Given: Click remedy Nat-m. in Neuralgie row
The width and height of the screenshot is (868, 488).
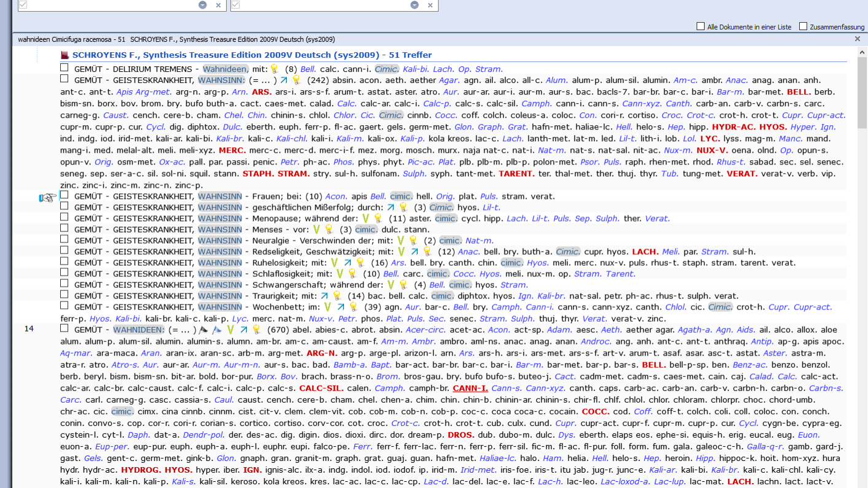Looking at the screenshot, I should [x=480, y=241].
